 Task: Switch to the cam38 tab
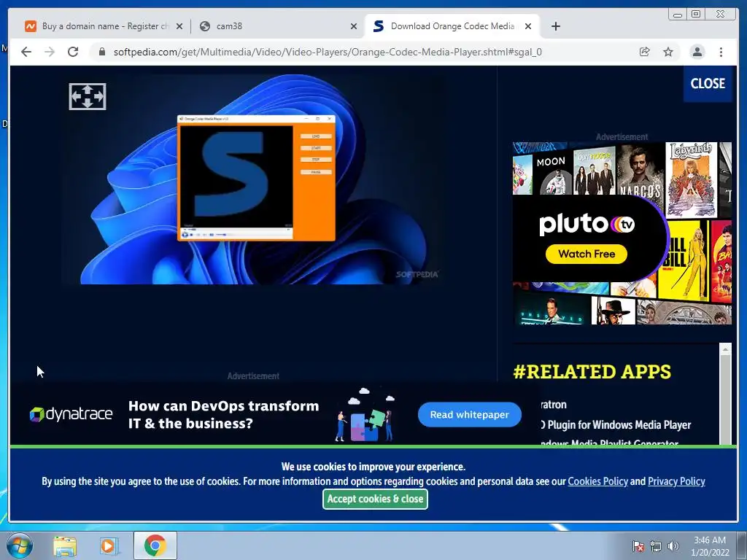(x=279, y=26)
